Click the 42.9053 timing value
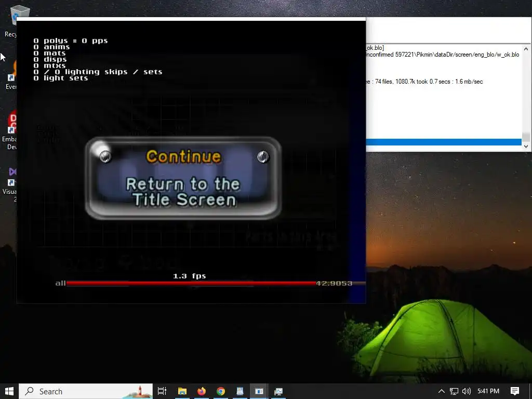 point(334,283)
